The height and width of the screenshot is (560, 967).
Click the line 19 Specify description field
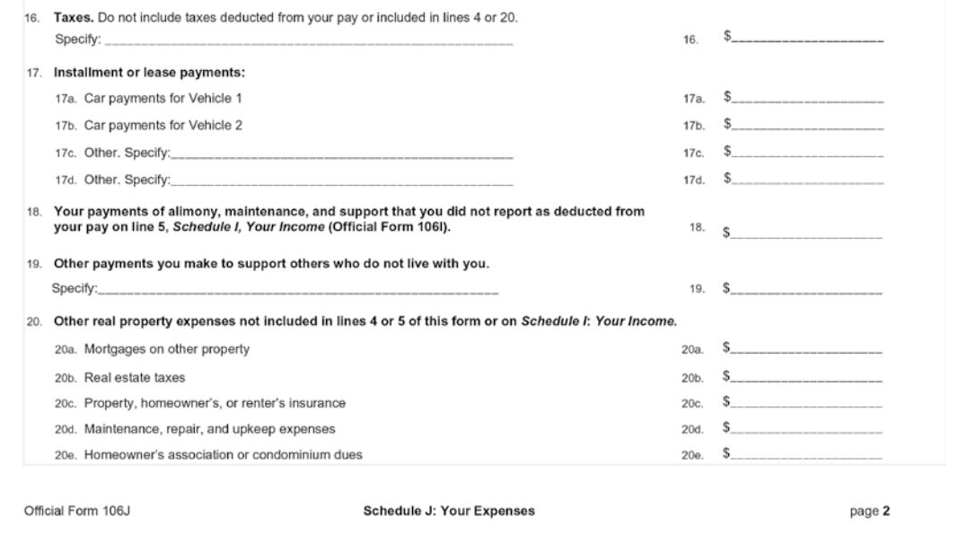pos(298,287)
